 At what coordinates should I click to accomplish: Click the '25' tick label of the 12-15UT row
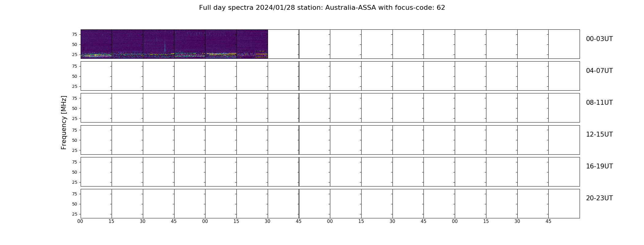pyautogui.click(x=75, y=150)
